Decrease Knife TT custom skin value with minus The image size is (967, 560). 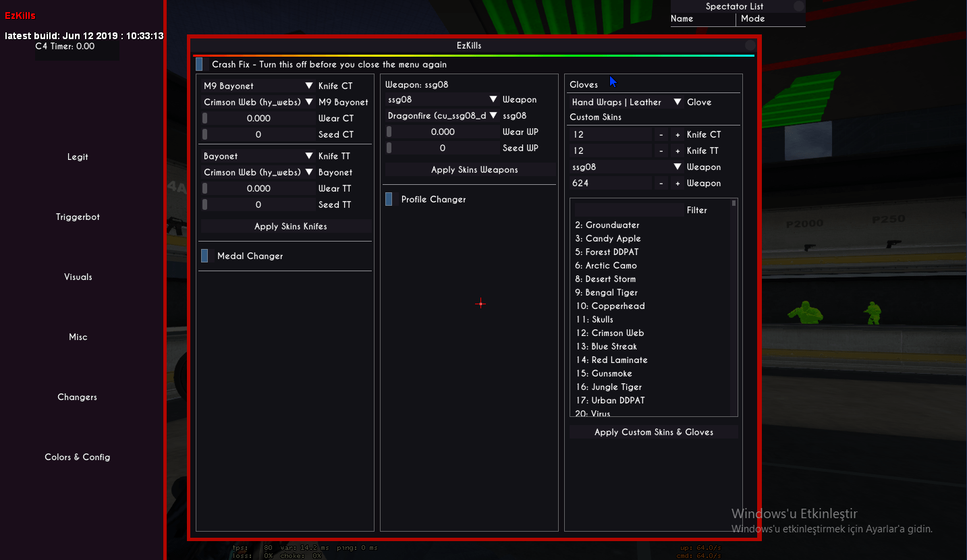[661, 150]
